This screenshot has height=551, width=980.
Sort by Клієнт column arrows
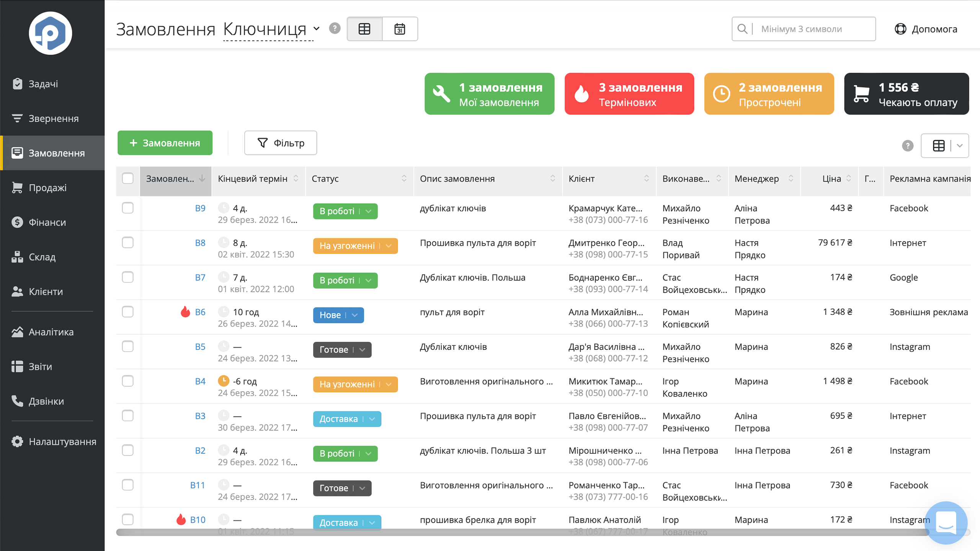click(x=647, y=178)
